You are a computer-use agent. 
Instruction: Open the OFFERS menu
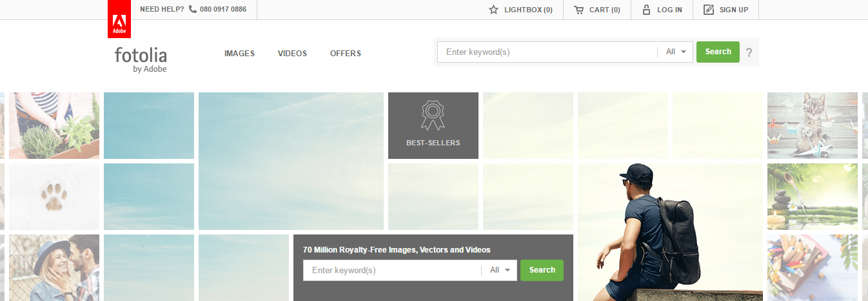[346, 54]
